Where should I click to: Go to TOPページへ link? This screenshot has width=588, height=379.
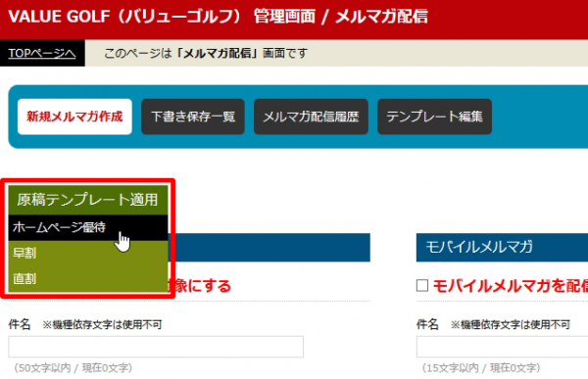pyautogui.click(x=42, y=53)
